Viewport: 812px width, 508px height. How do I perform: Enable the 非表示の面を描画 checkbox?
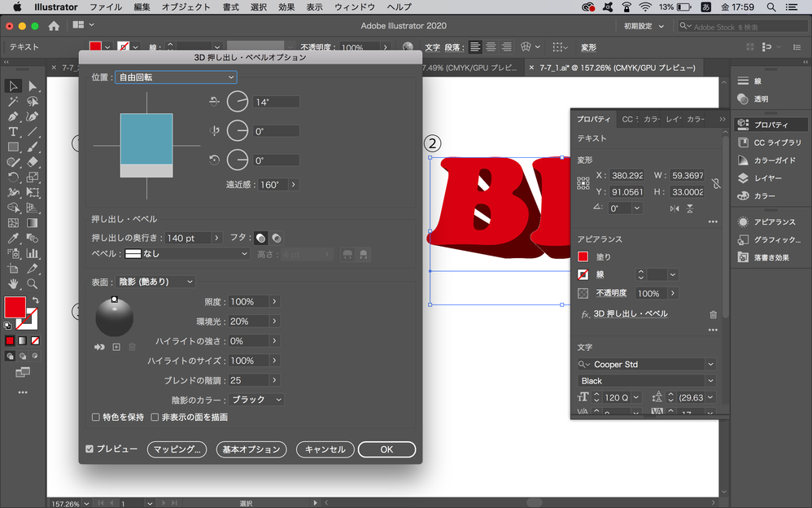155,418
